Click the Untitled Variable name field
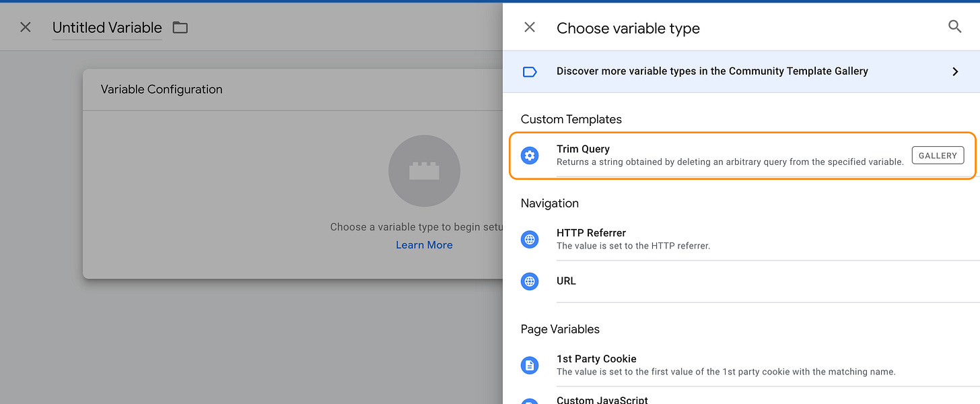The width and height of the screenshot is (980, 404). pos(106,28)
